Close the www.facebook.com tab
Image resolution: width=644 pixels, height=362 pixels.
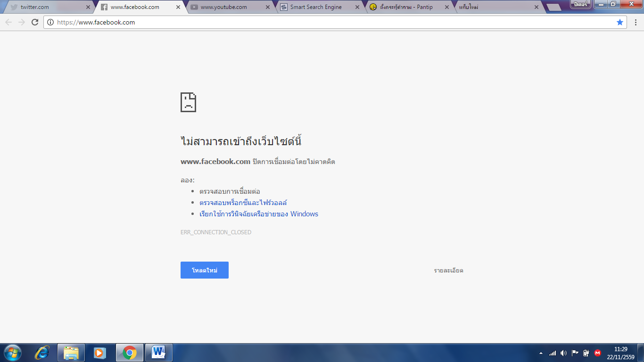pos(178,7)
